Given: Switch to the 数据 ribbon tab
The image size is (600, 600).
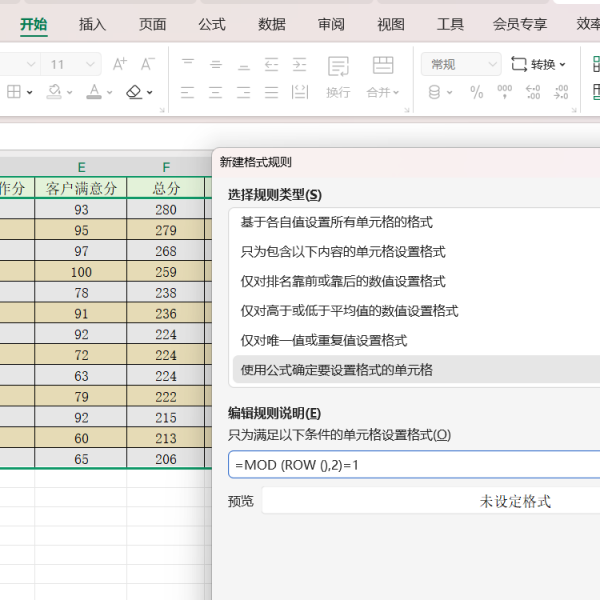Looking at the screenshot, I should pos(271,24).
